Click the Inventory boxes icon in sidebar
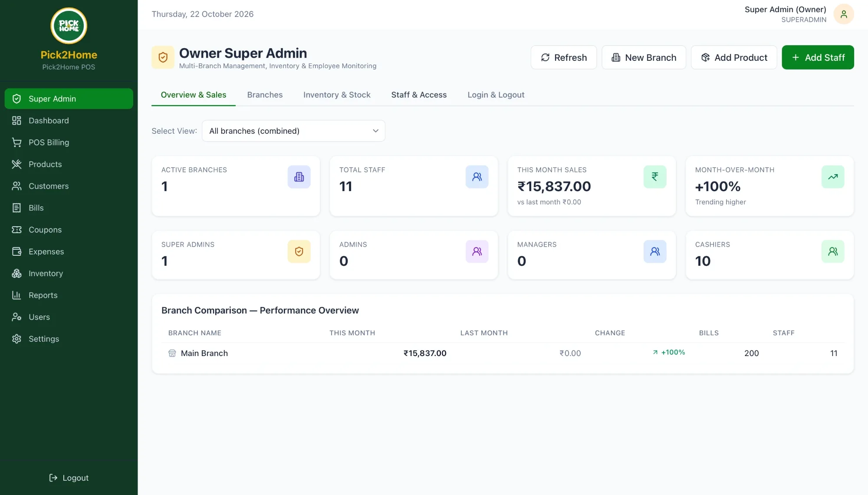 (x=16, y=273)
